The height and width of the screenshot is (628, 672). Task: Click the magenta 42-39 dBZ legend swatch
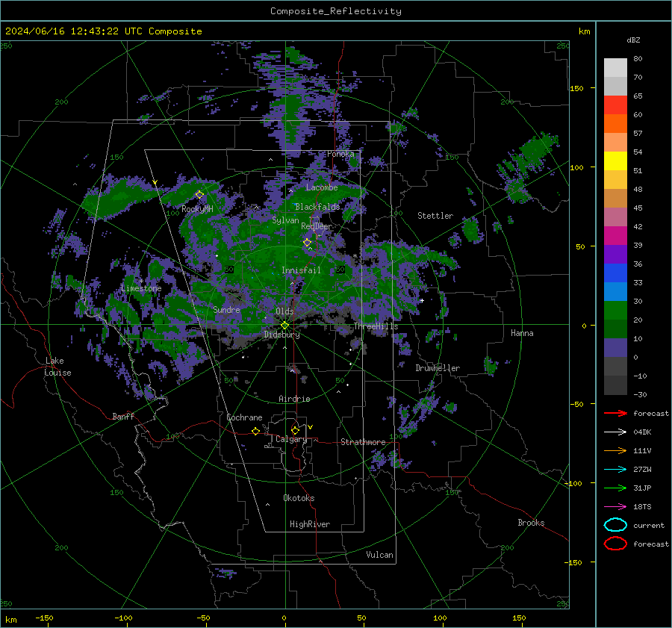[615, 236]
